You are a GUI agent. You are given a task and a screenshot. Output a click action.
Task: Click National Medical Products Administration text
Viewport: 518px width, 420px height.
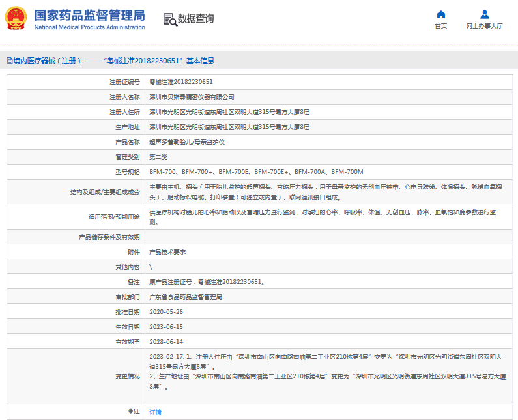pyautogui.click(x=89, y=27)
